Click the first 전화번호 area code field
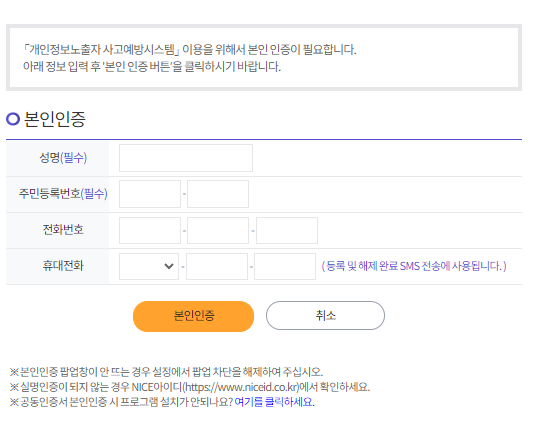 150,230
